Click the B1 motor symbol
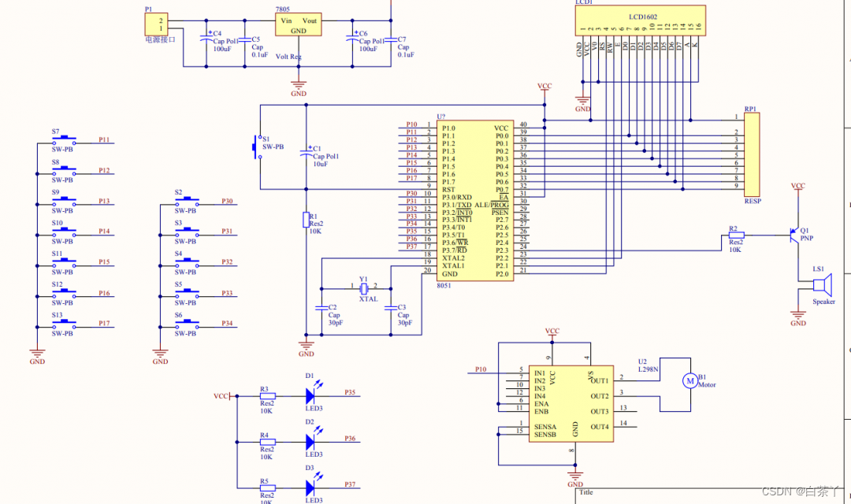 pyautogui.click(x=689, y=381)
